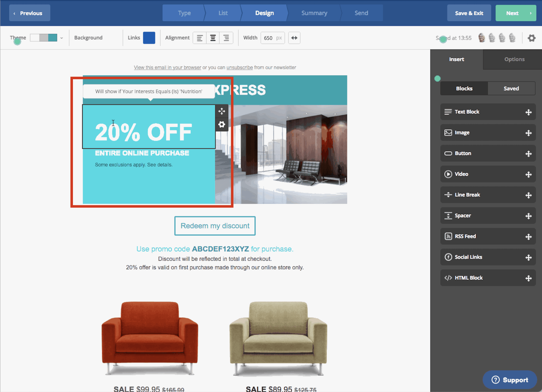
Task: Switch to the Options tab
Action: [x=514, y=59]
